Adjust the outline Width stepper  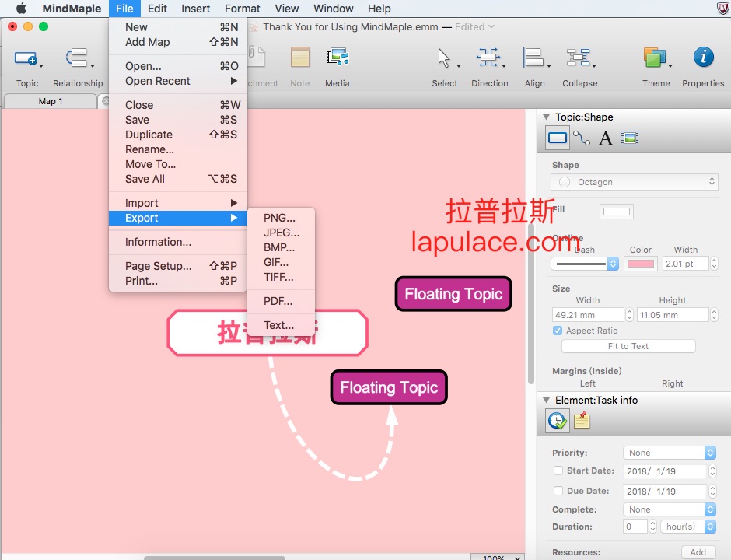[714, 264]
